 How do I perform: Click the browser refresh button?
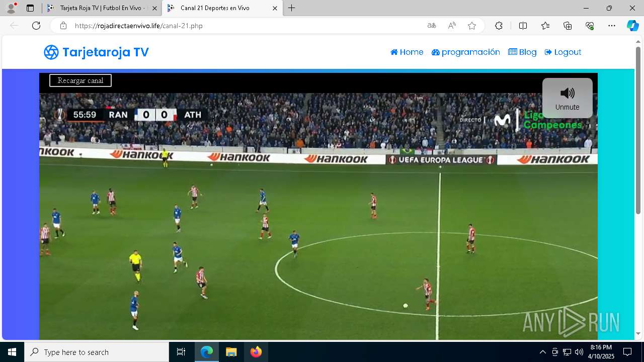36,26
